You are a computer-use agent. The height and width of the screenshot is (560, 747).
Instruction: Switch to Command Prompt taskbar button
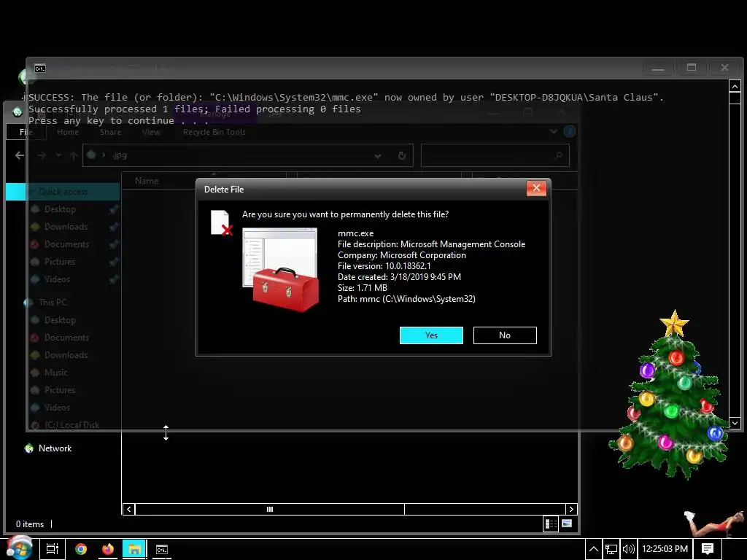coord(162,550)
